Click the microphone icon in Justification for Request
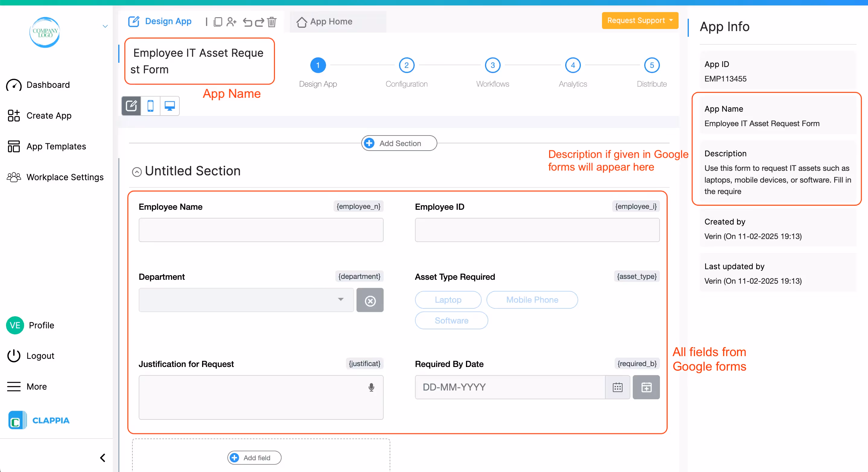Image resolution: width=868 pixels, height=472 pixels. (371, 387)
